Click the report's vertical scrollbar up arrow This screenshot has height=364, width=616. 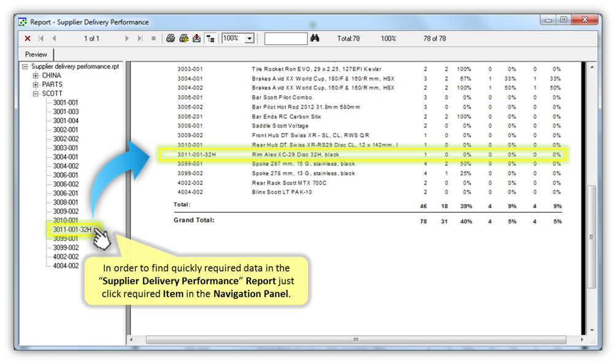[592, 67]
